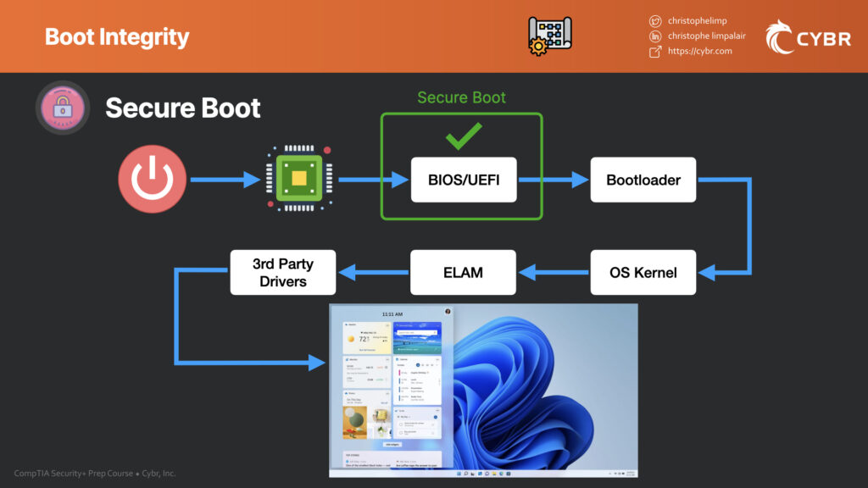
Task: Click the search field in blue widget
Action: (417, 332)
